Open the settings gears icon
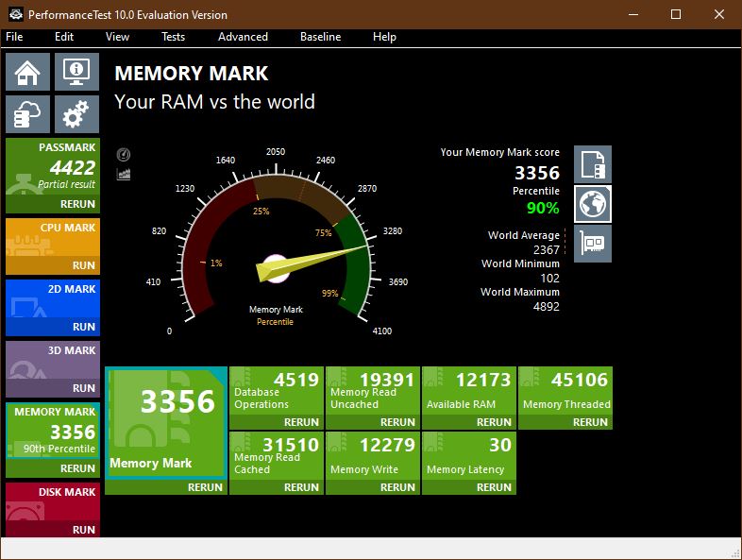Viewport: 742px width, 560px height. [x=76, y=114]
